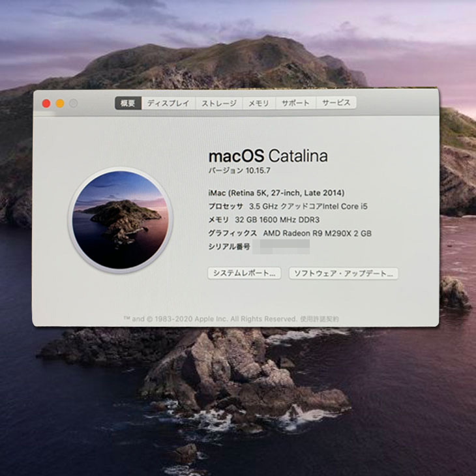Image resolution: width=476 pixels, height=476 pixels.
Task: Go to the サポート tab
Action: 295,103
